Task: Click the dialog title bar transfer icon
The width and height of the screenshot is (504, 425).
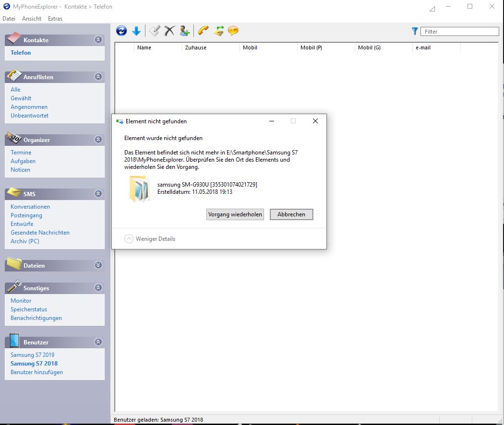Action: tap(120, 121)
